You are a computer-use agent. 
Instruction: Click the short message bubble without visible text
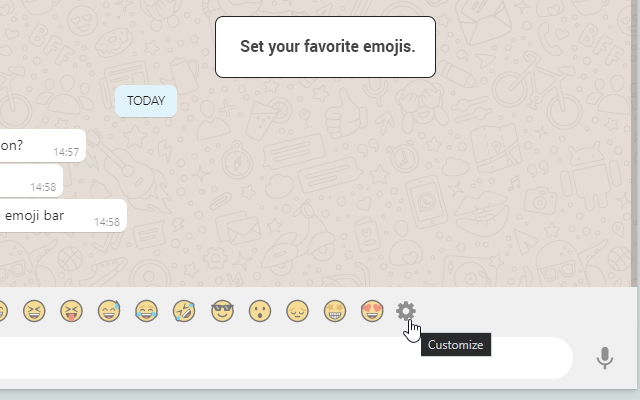click(x=30, y=181)
